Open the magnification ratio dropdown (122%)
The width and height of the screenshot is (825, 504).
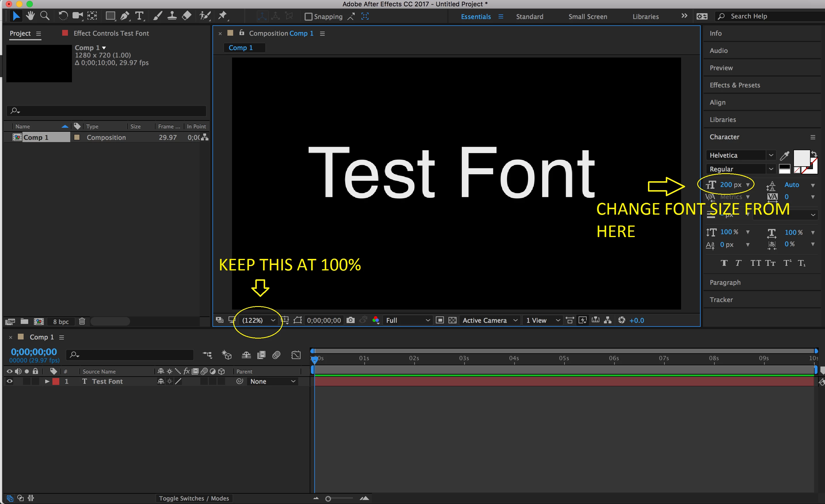coord(258,320)
